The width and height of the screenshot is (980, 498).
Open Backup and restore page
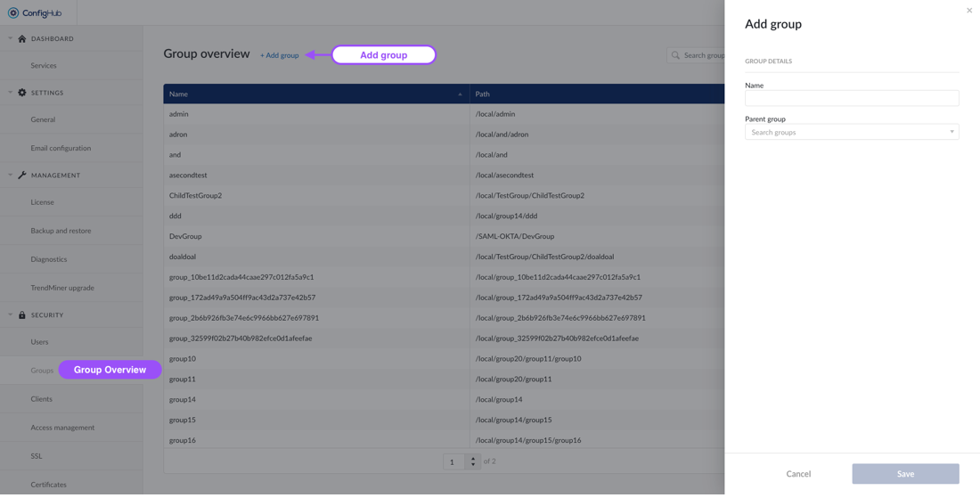(61, 231)
